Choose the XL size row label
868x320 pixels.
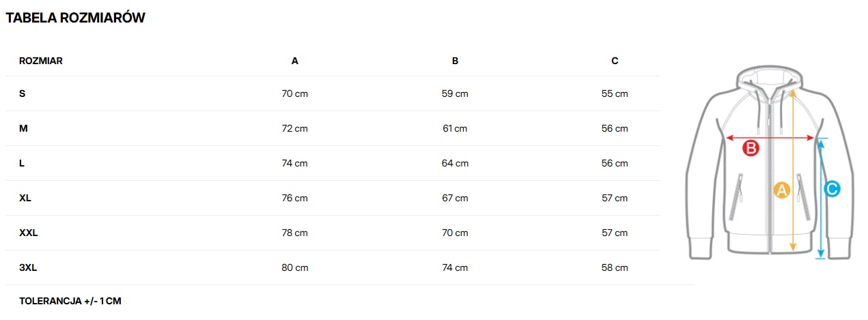25,198
